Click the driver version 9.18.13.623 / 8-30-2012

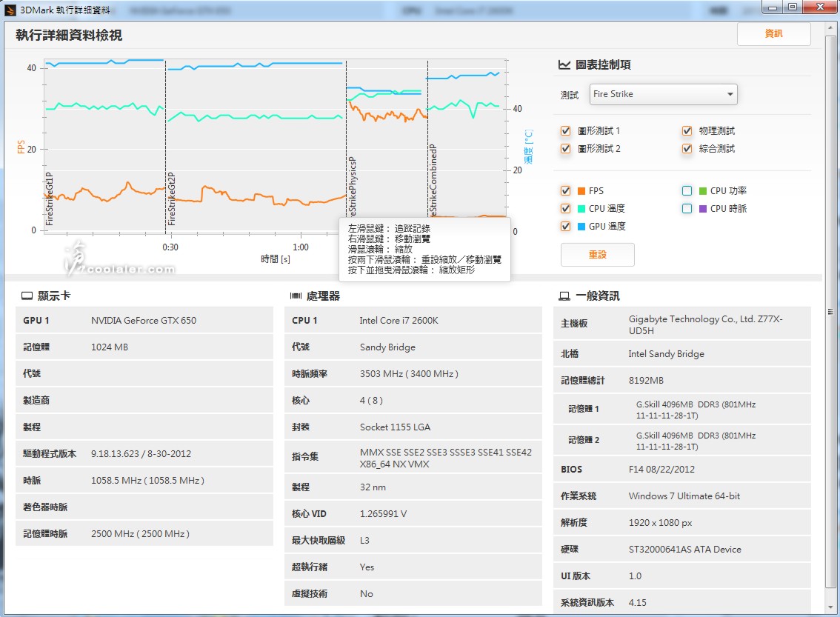click(x=141, y=453)
